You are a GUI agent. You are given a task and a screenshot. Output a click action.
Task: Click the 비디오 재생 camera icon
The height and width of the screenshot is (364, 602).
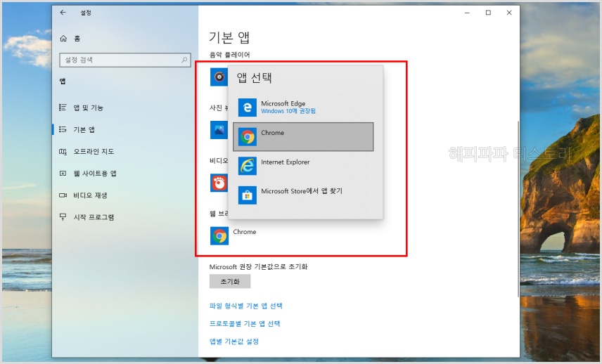point(63,195)
